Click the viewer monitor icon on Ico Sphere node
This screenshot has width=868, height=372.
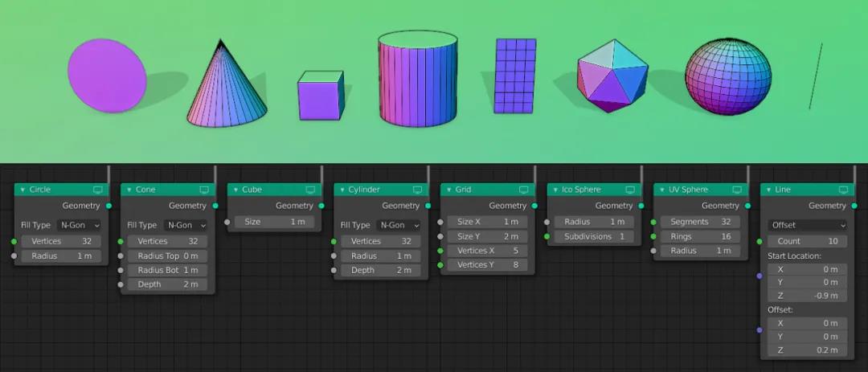tap(631, 190)
